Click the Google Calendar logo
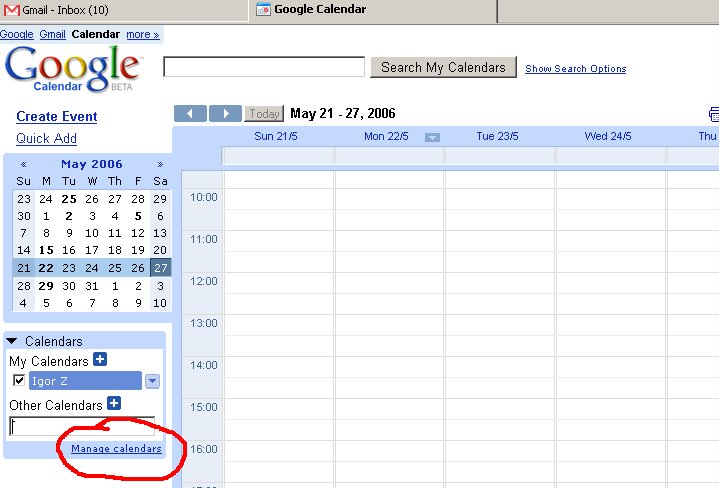Screen dimensions: 719x488 (x=73, y=69)
